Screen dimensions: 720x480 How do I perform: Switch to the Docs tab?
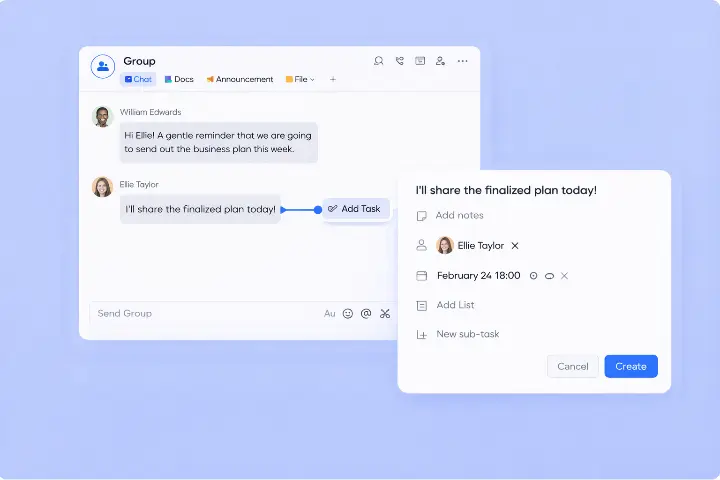pos(179,79)
